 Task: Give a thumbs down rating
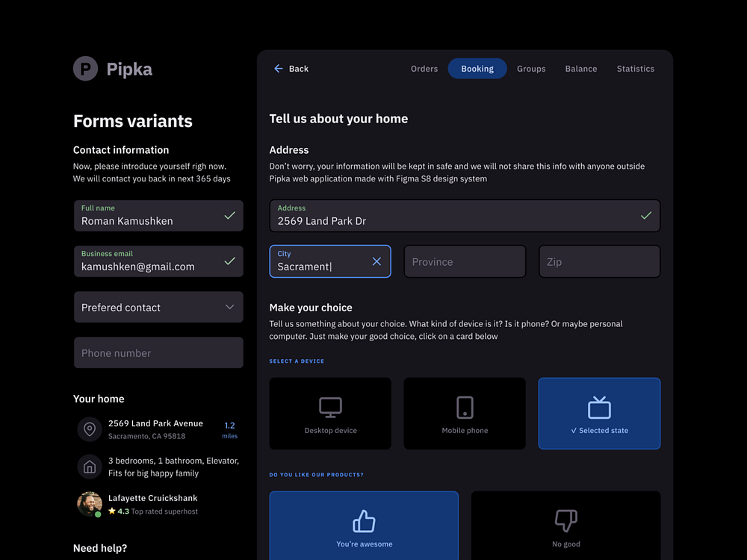(x=565, y=520)
